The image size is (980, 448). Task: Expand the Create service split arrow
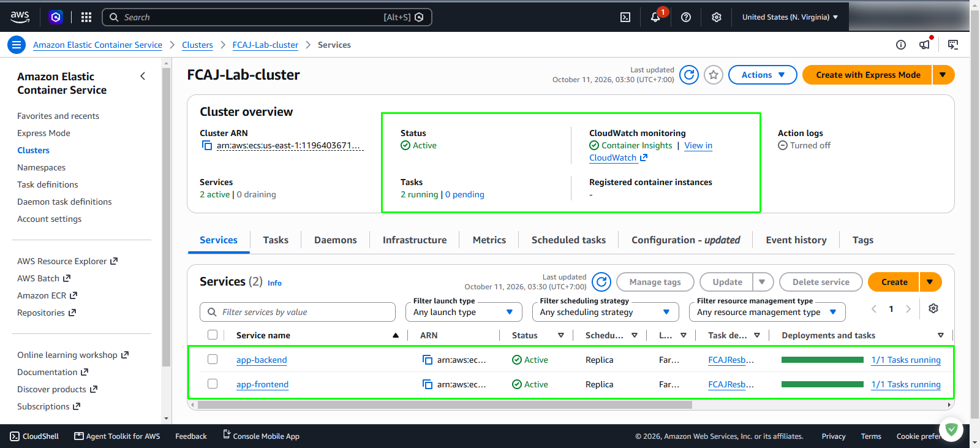coord(930,282)
